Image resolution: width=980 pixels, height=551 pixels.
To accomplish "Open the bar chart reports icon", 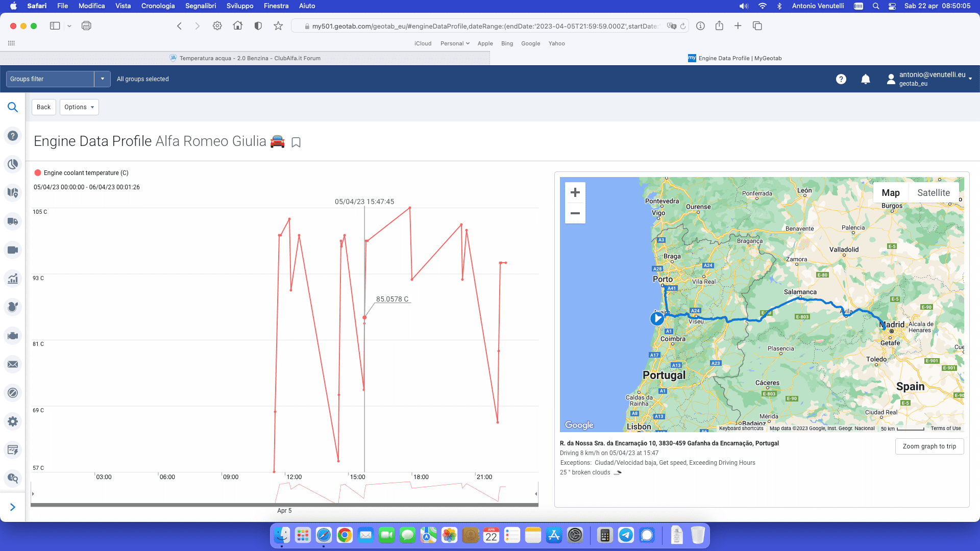I will [13, 279].
